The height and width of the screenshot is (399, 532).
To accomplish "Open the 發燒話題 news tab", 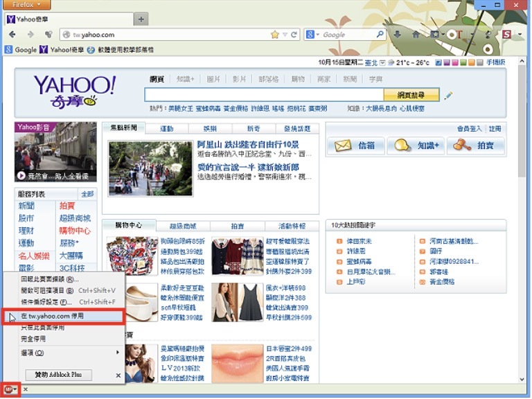I will [297, 129].
